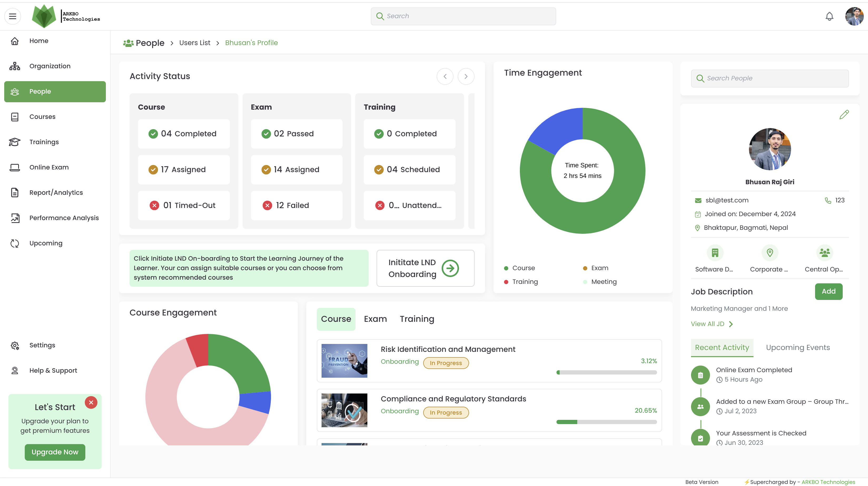Viewport: 868px width, 486px height.
Task: Click the Software D... department building icon
Action: click(715, 252)
